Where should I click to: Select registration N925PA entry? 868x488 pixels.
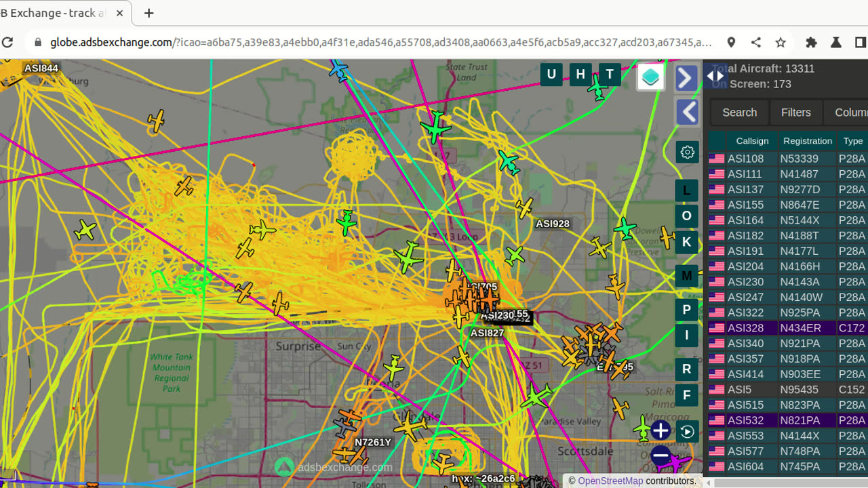pos(800,312)
